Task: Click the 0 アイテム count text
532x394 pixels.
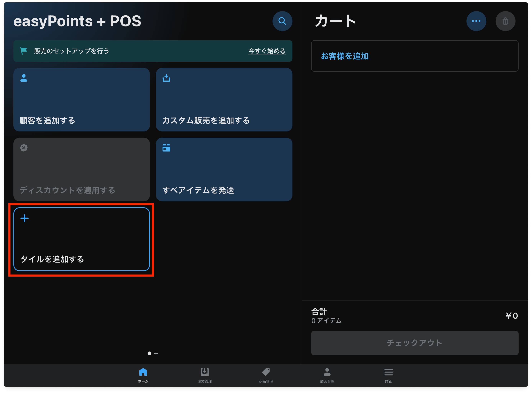Action: (x=326, y=321)
